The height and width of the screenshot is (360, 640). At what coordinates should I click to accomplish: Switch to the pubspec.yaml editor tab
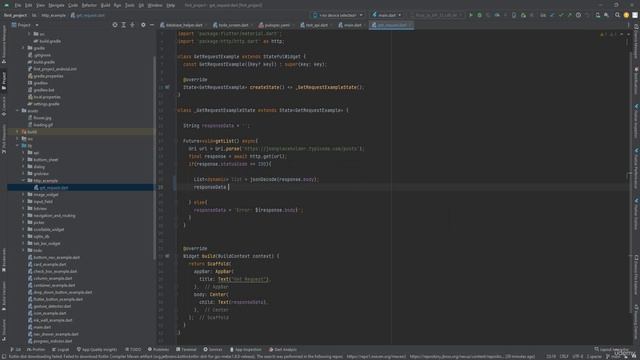coord(276,25)
